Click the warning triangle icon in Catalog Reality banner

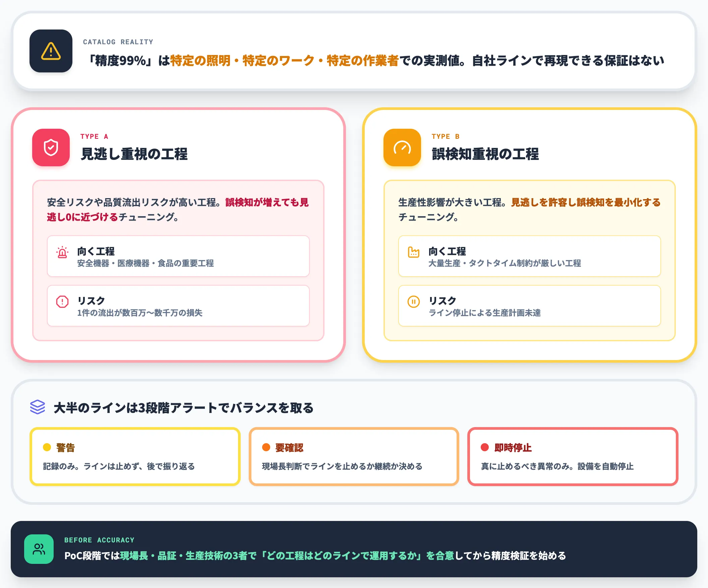click(x=51, y=51)
